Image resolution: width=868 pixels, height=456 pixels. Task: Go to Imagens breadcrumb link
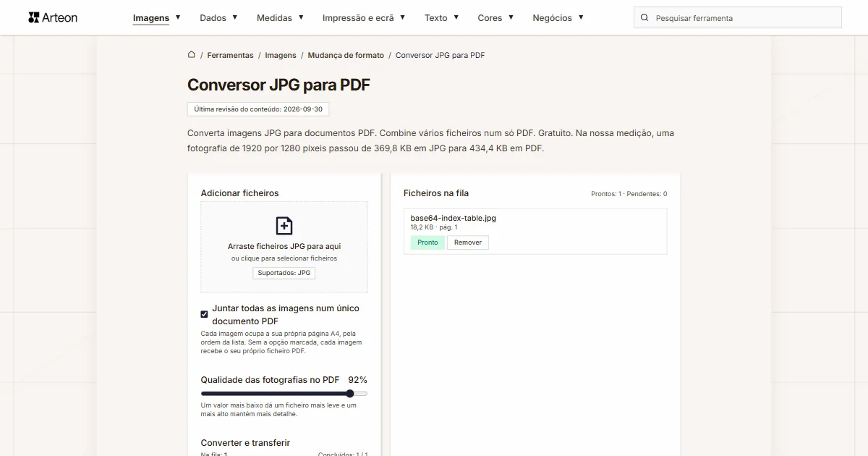pos(281,55)
